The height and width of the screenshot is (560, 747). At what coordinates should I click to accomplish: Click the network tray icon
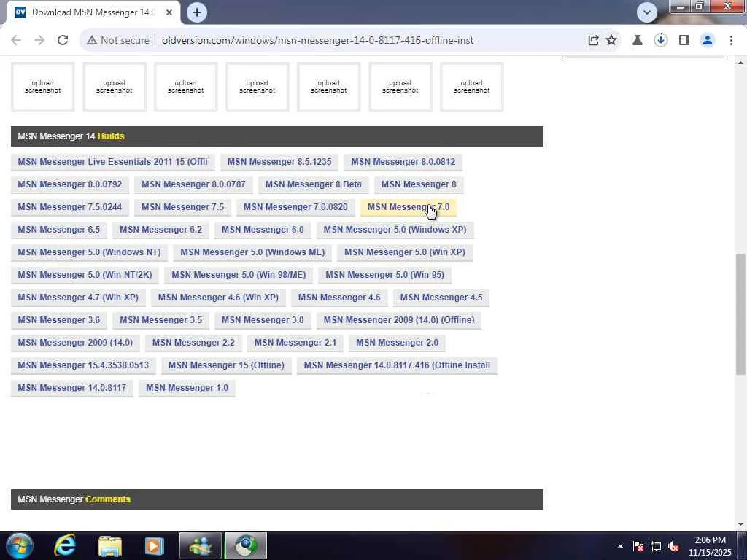[x=656, y=546]
